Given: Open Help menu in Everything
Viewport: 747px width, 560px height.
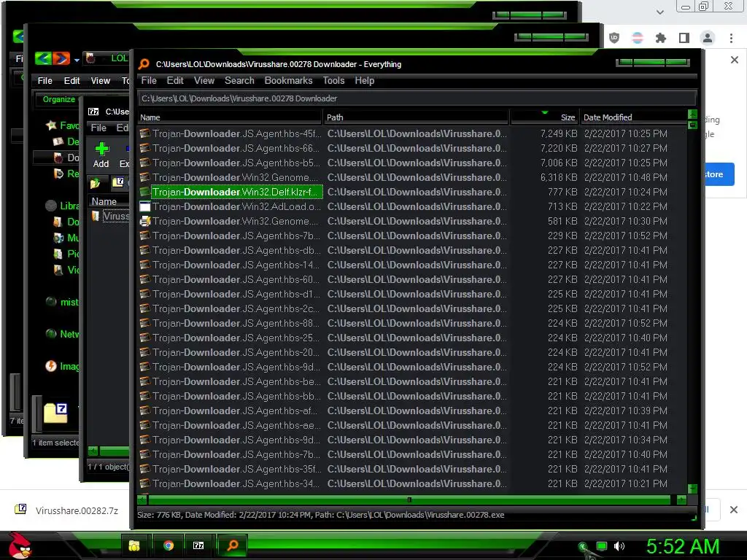Looking at the screenshot, I should [x=365, y=80].
